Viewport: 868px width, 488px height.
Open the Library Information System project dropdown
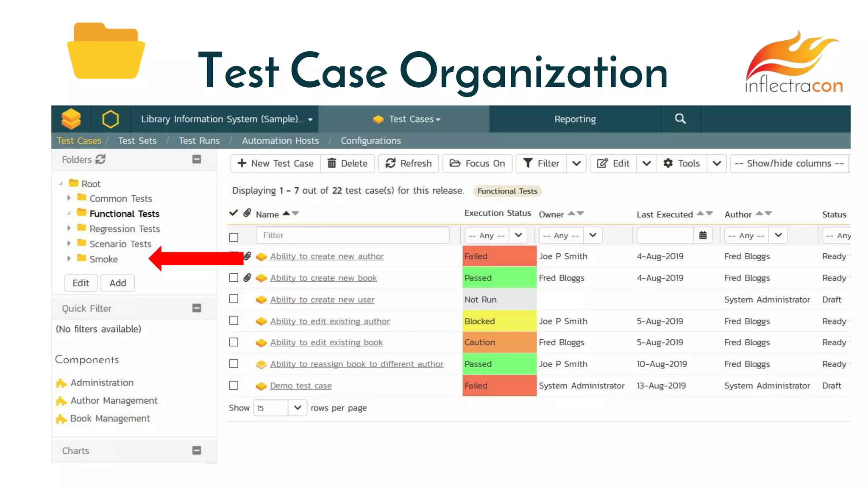pyautogui.click(x=227, y=119)
